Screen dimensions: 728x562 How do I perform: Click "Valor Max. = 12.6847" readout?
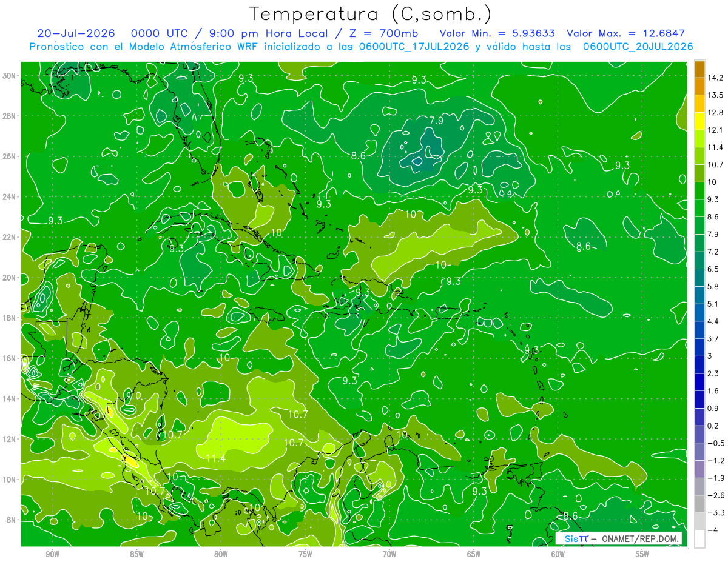[x=625, y=33]
